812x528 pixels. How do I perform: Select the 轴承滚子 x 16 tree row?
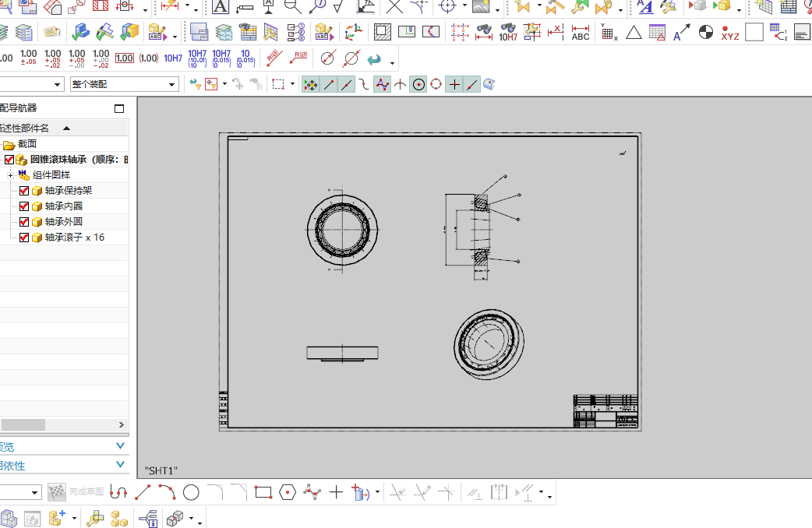tap(63, 237)
